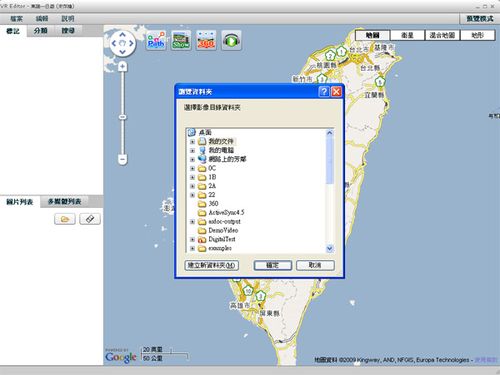Click map marker number 5 above 宜蘭縣
This screenshot has height=375, width=500.
point(380,82)
